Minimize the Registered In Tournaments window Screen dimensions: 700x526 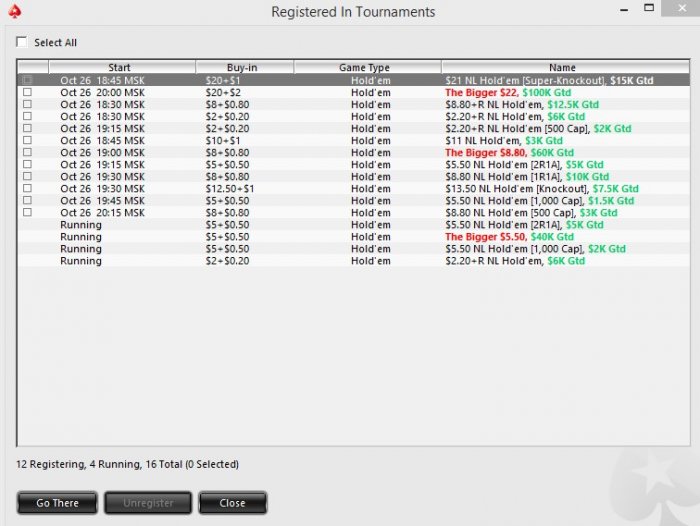(624, 9)
